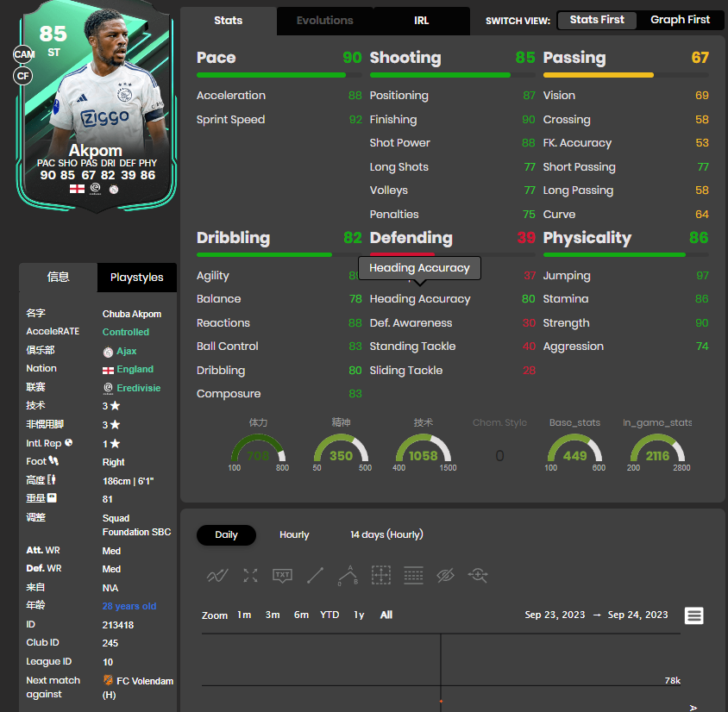This screenshot has width=728, height=712.
Task: Open the Evolutions tab
Action: [325, 21]
